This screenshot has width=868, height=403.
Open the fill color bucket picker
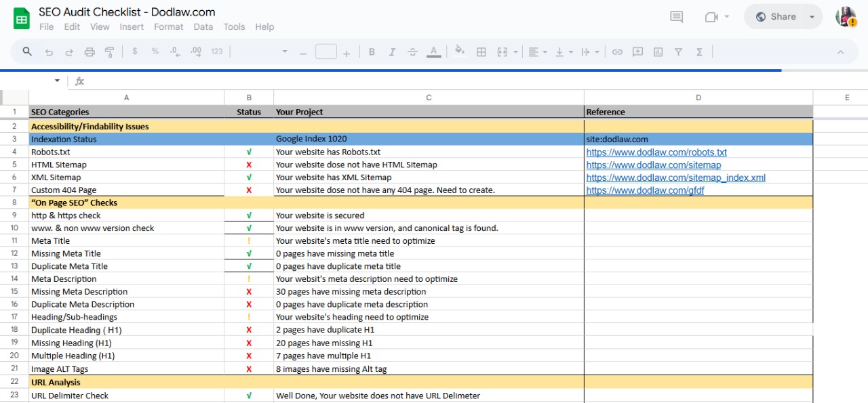[x=460, y=51]
